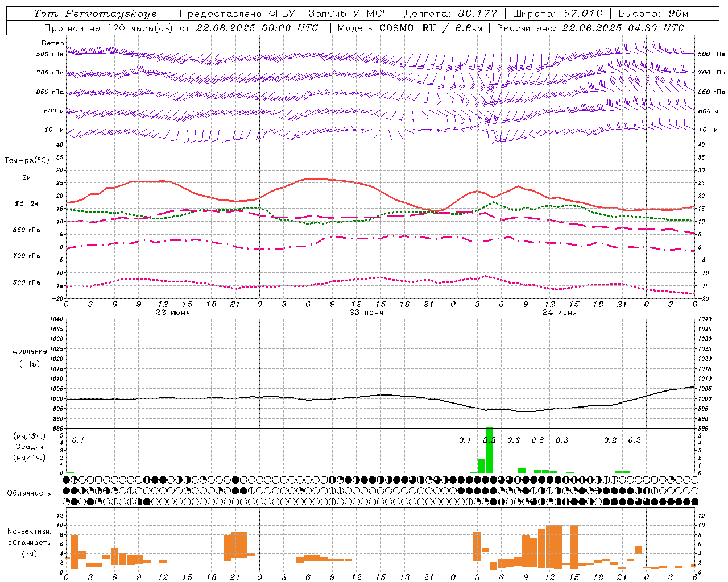Viewport: 728px width, 582px height.
Task: Click the '500 гПа' temperature legend entry
Action: [27, 282]
